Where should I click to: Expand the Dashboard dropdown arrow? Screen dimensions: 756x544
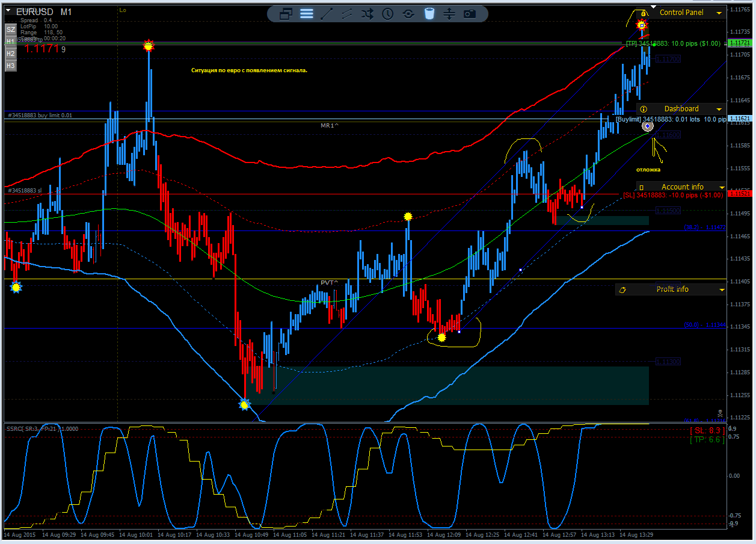click(x=719, y=110)
